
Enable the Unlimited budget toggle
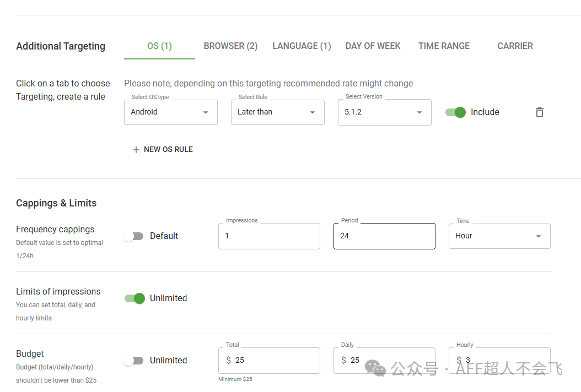click(133, 361)
